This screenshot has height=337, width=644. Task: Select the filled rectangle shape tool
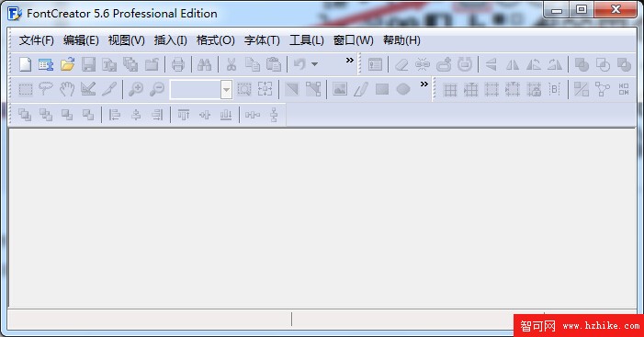click(382, 89)
